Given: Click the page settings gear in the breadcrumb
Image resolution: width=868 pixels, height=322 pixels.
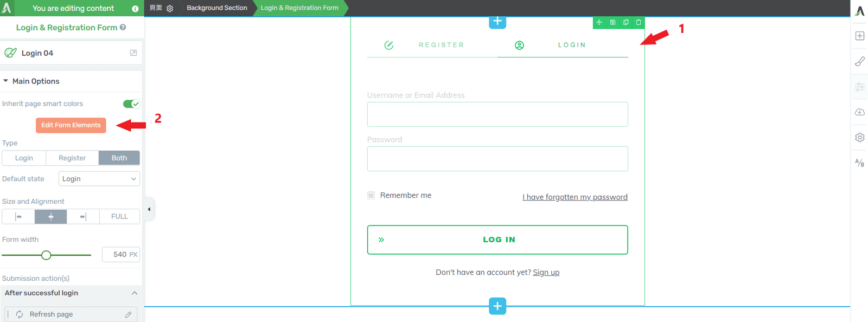Looking at the screenshot, I should pos(170,9).
